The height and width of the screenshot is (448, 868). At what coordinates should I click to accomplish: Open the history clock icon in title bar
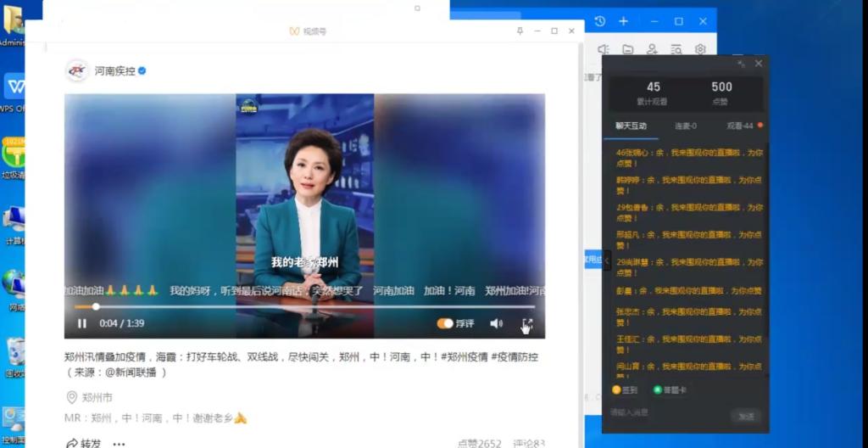pyautogui.click(x=600, y=21)
